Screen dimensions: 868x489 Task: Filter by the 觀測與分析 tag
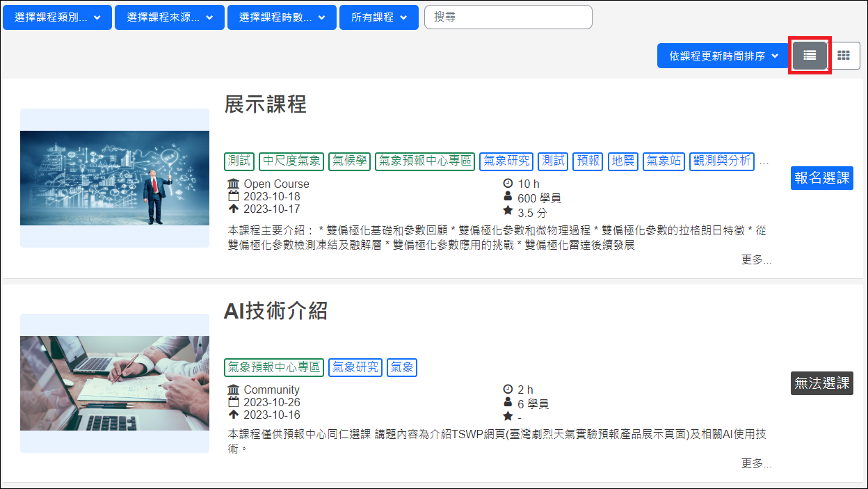tap(722, 161)
